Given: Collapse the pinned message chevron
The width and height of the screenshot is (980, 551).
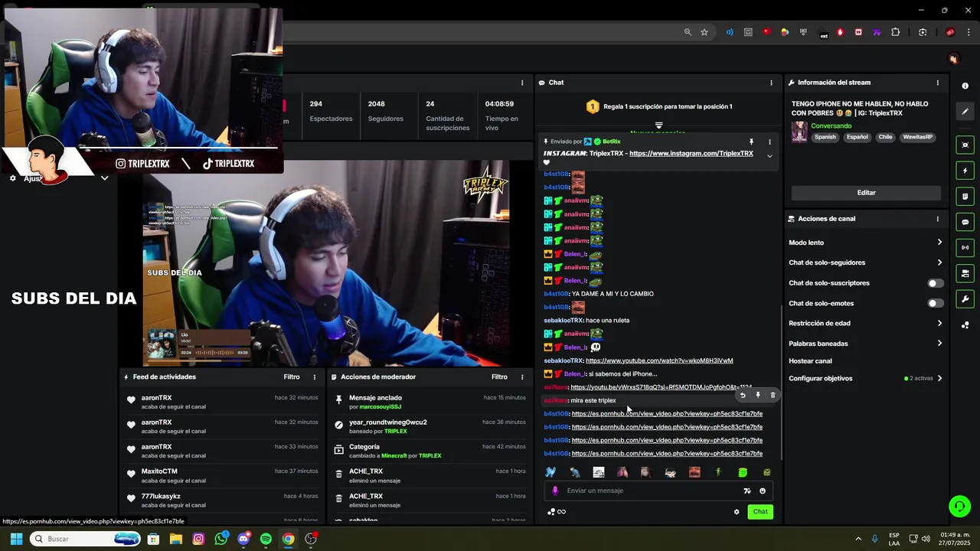Looking at the screenshot, I should tap(769, 156).
